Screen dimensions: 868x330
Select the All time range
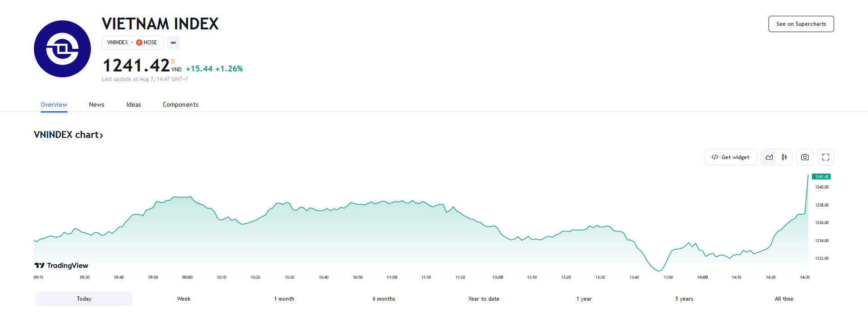pyautogui.click(x=784, y=299)
